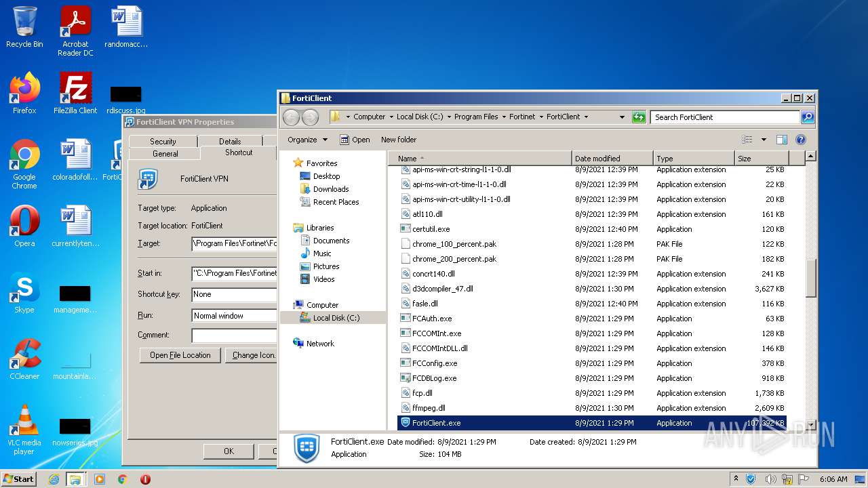This screenshot has width=868, height=488.
Task: Click the file list scroll-up arrow
Action: click(x=810, y=157)
